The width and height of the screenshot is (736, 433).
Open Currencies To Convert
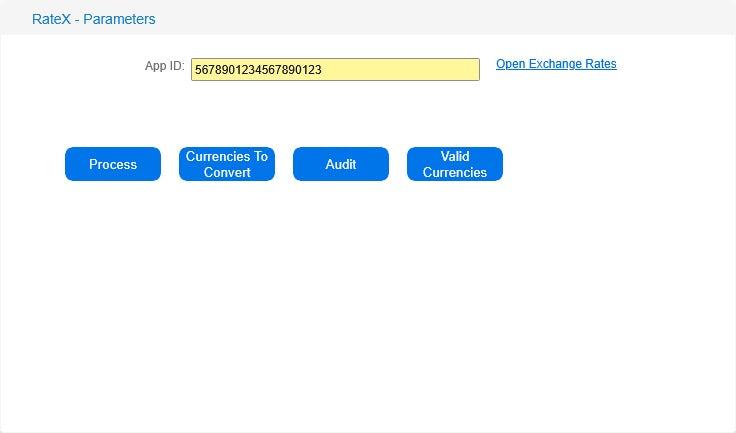[227, 164]
